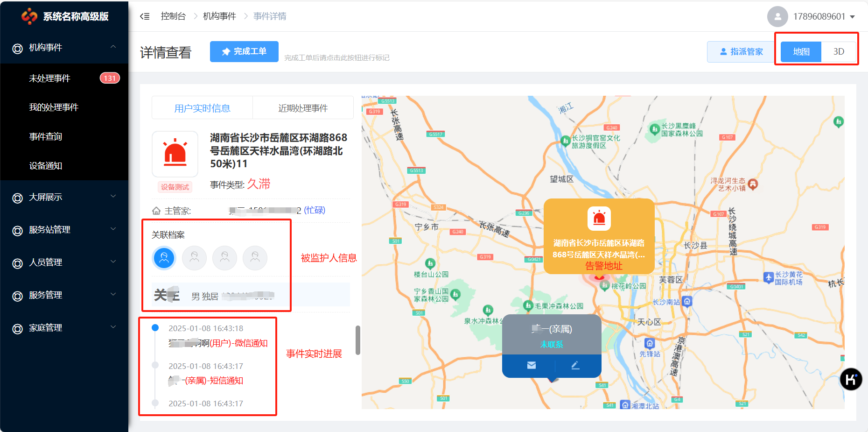Viewport: 868px width, 432px height.
Task: Click the 完成工单 button
Action: 244,51
